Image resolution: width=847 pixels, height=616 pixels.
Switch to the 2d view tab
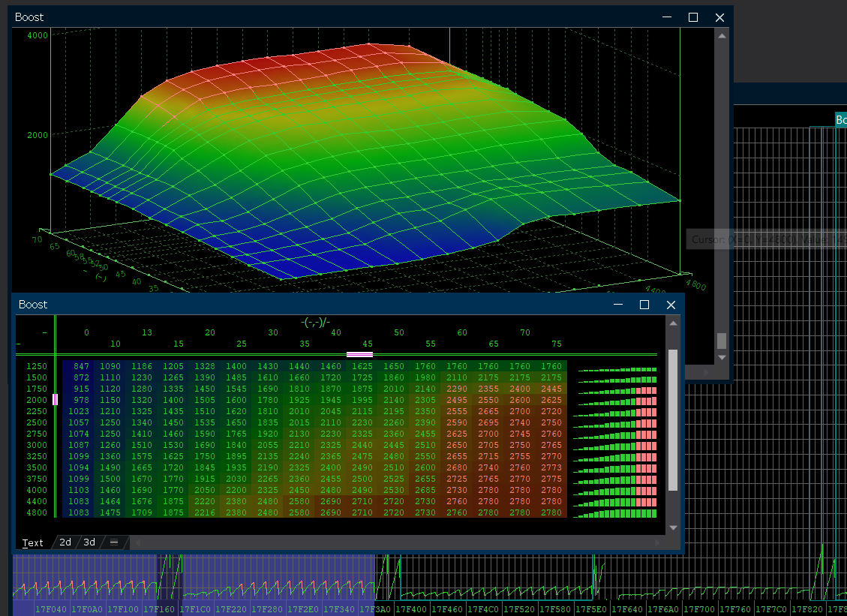click(x=66, y=542)
